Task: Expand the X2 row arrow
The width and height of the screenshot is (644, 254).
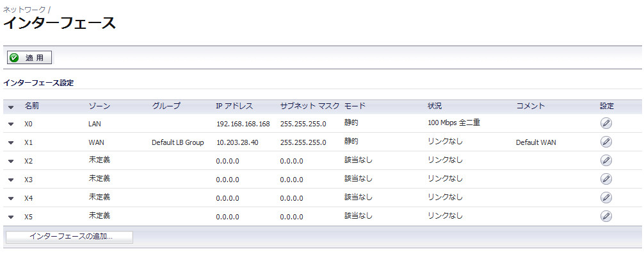Action: pos(11,162)
